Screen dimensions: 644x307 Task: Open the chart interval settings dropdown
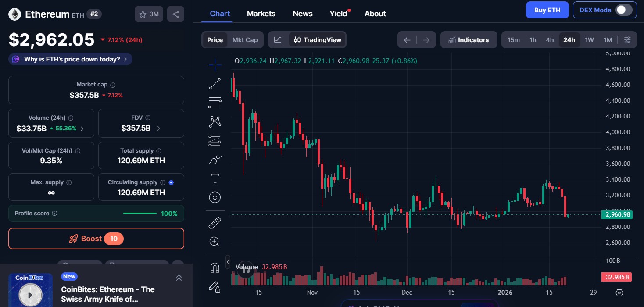pos(627,39)
